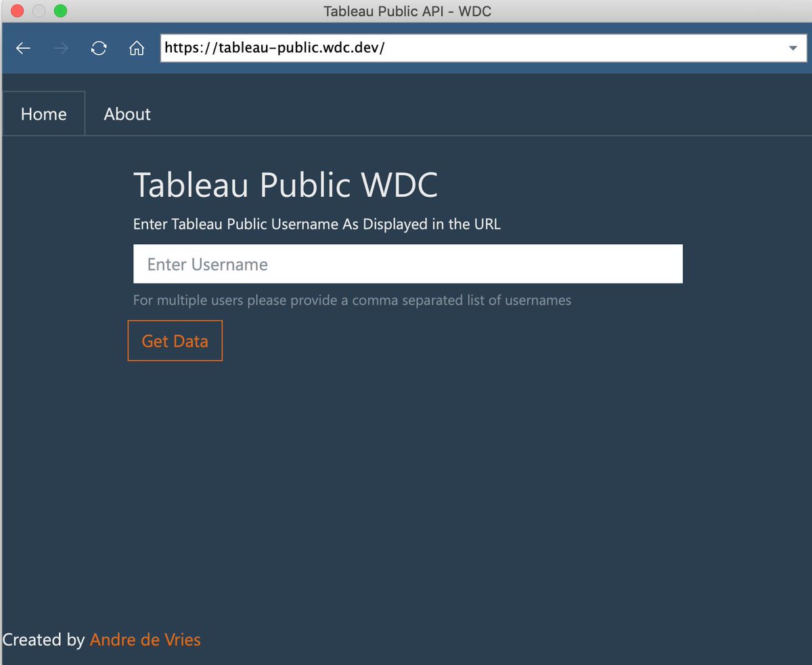812x665 pixels.
Task: Click the username instruction label
Action: (x=317, y=224)
